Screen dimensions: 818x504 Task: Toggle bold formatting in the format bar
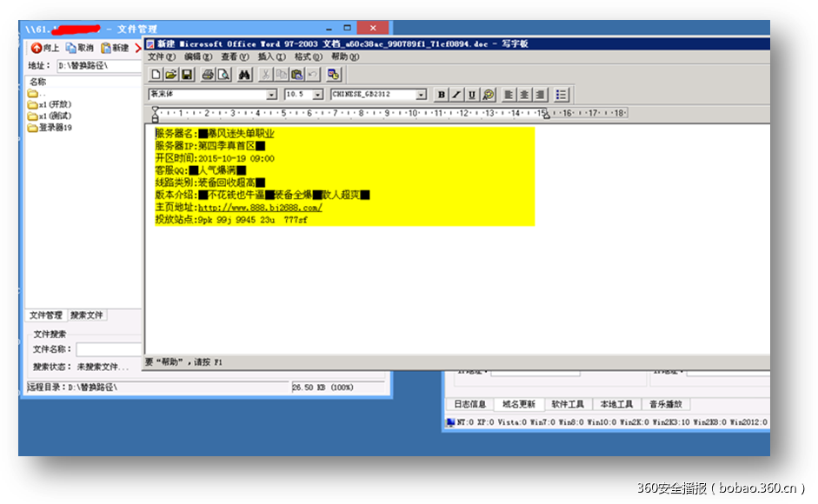(440, 94)
